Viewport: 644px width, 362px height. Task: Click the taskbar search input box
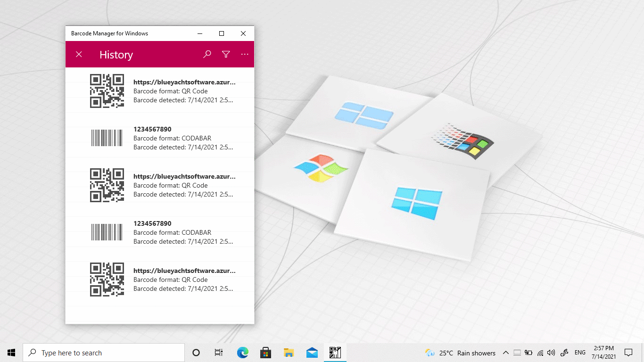[104, 353]
